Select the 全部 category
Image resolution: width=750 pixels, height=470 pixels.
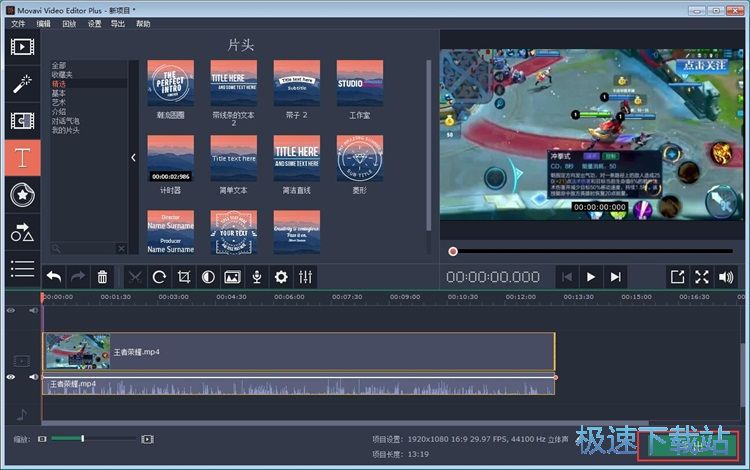(x=58, y=66)
